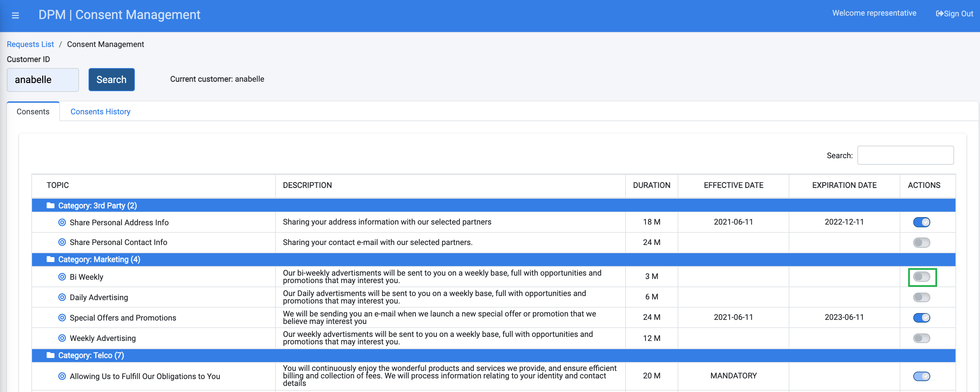Disable the Share Personal Address Info toggle
Image resolution: width=980 pixels, height=392 pixels.
pos(922,223)
